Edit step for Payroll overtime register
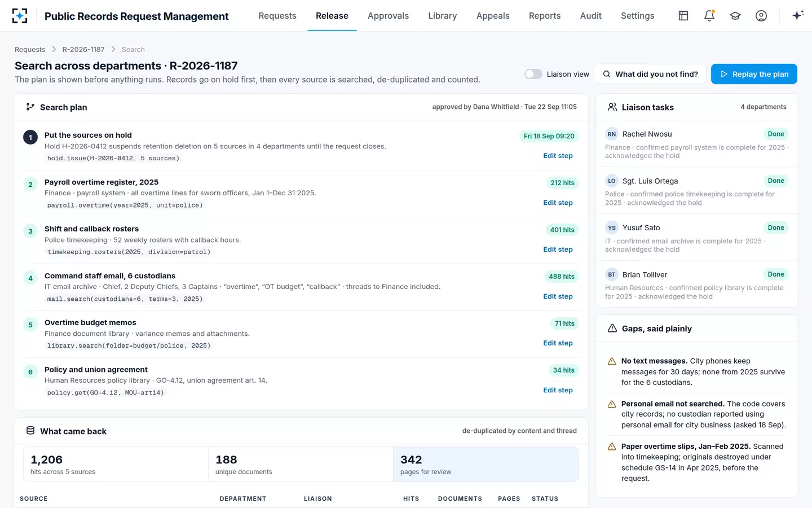This screenshot has width=812, height=508. [558, 203]
